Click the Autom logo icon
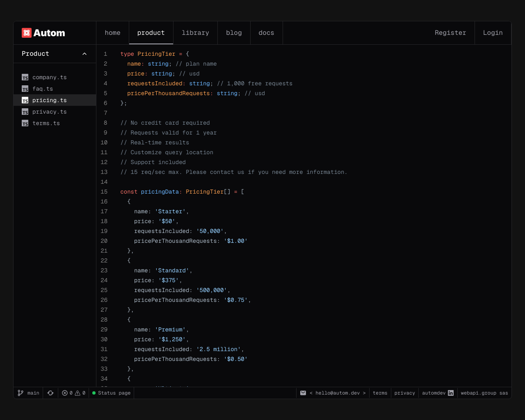 [x=27, y=33]
